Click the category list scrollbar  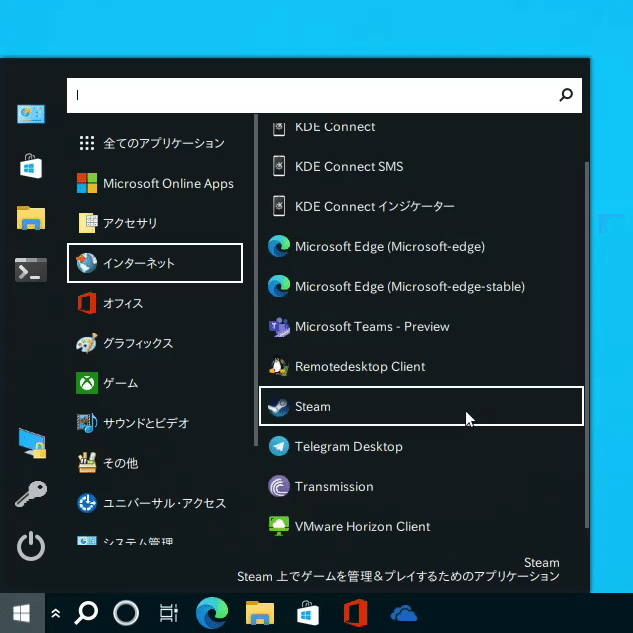click(x=256, y=280)
